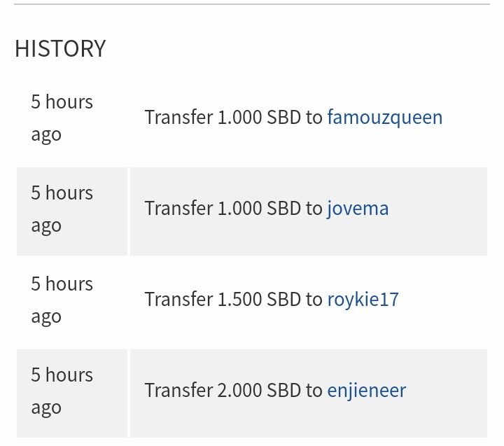The width and height of the screenshot is (504, 446).
Task: Select the Transfer 1.500 SBD entry
Action: pos(272,300)
